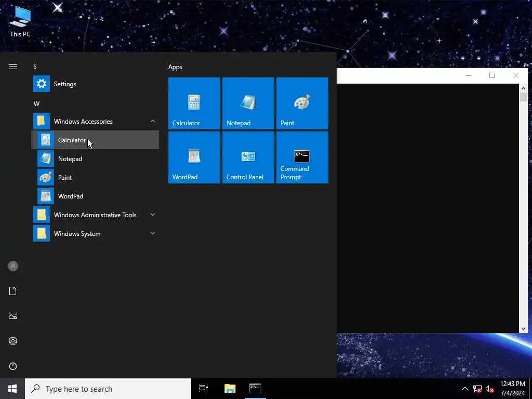Open Pictures icon in Start sidebar

point(13,316)
